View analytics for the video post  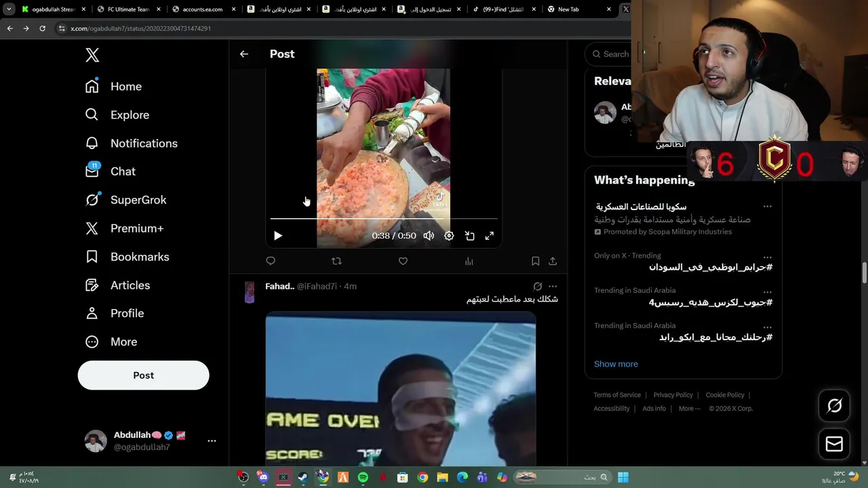click(x=469, y=261)
